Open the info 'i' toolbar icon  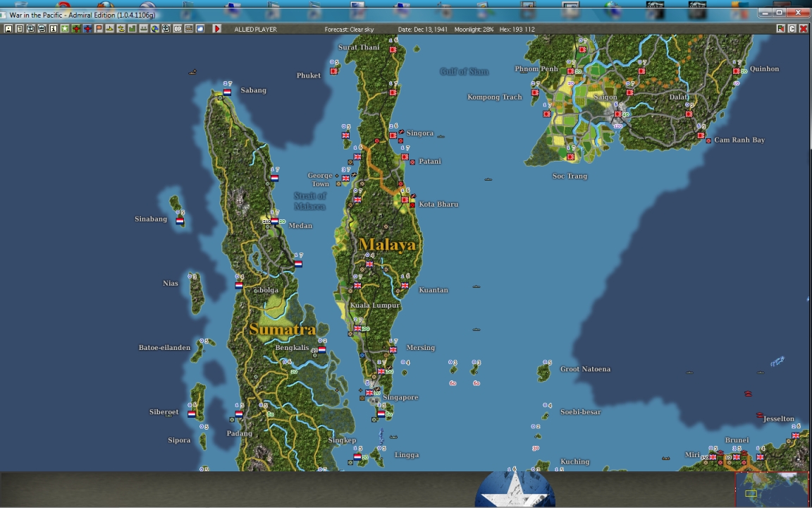(54, 29)
